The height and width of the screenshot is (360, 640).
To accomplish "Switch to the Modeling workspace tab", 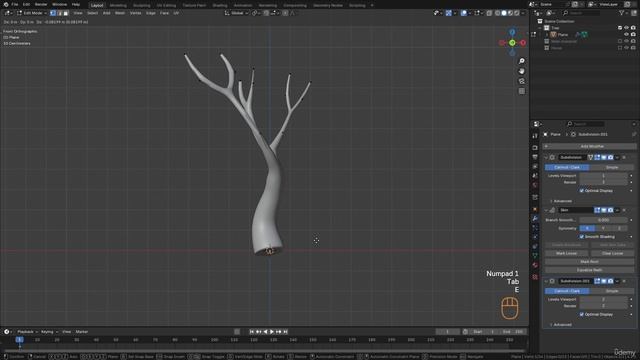I will click(118, 5).
